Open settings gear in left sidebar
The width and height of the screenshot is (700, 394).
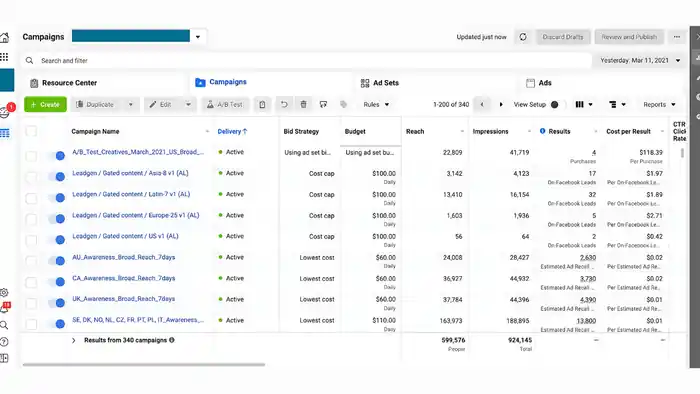[x=4, y=293]
